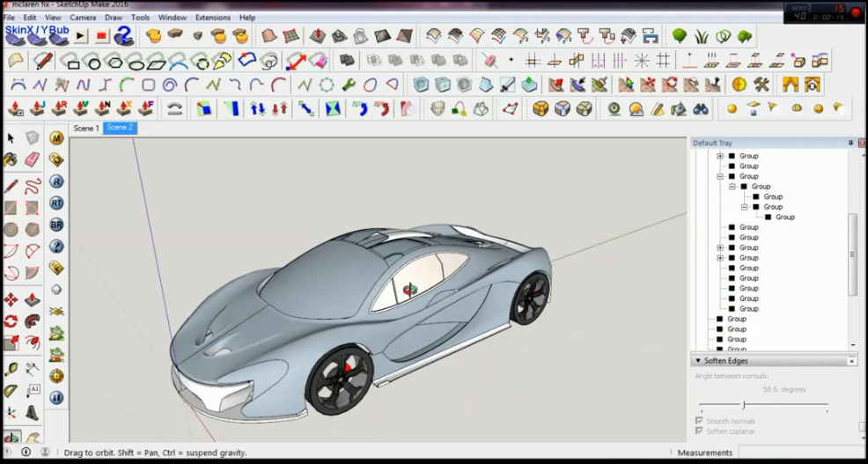Click status bar person icon
Screen dimensions: 868x464
pyautogui.click(x=45, y=453)
